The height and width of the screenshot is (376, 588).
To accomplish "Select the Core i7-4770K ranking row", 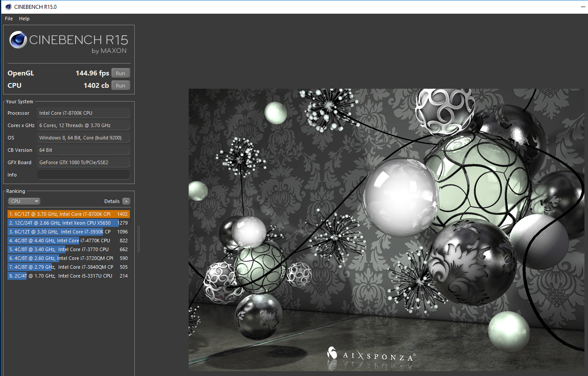I will (68, 241).
